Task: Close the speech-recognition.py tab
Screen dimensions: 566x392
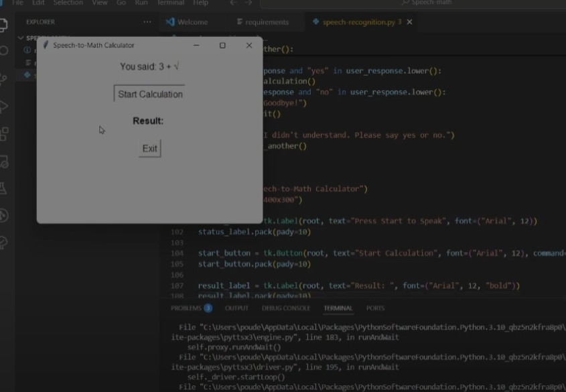Action: click(x=410, y=22)
